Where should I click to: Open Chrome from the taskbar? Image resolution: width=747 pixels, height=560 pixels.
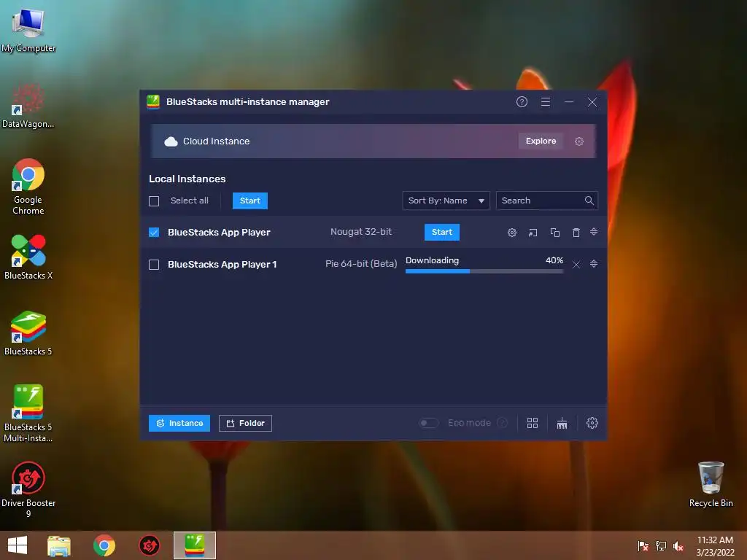[x=104, y=545]
